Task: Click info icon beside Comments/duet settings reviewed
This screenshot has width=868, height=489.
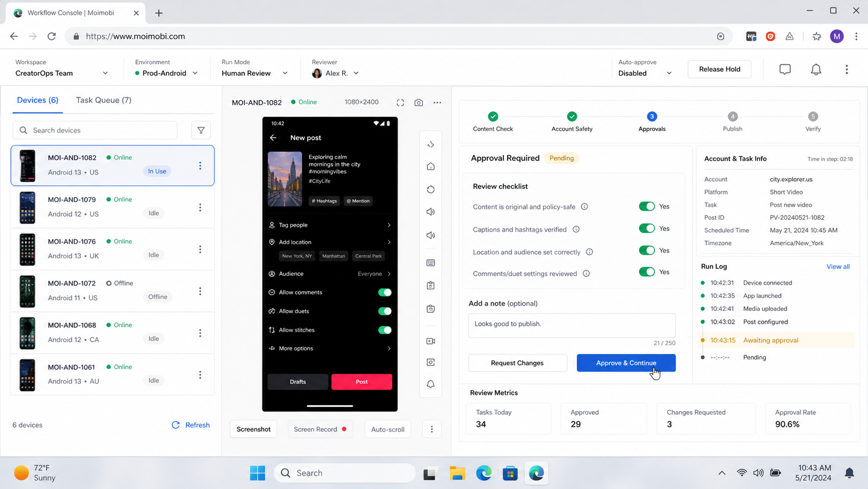Action: click(x=586, y=273)
